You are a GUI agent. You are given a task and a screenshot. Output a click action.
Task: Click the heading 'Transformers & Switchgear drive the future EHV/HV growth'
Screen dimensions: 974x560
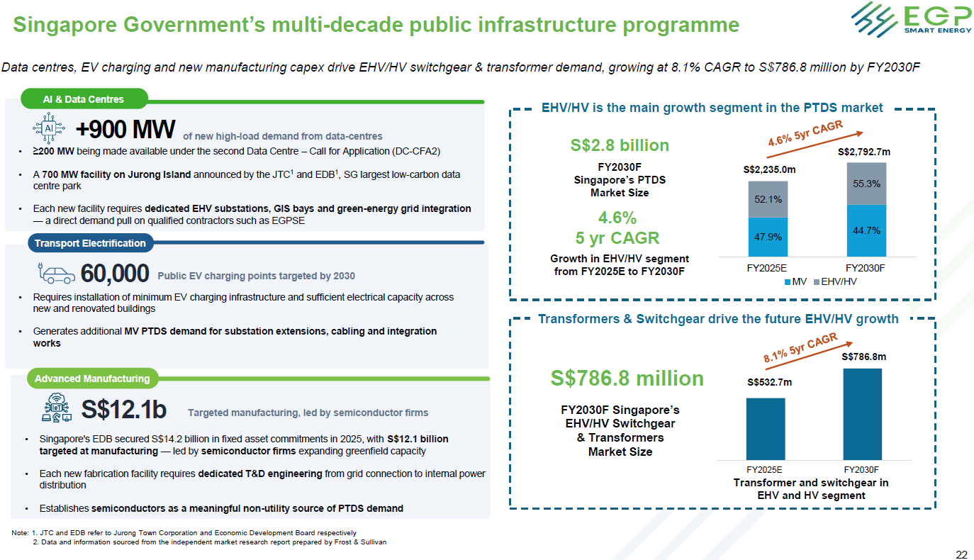(x=718, y=319)
